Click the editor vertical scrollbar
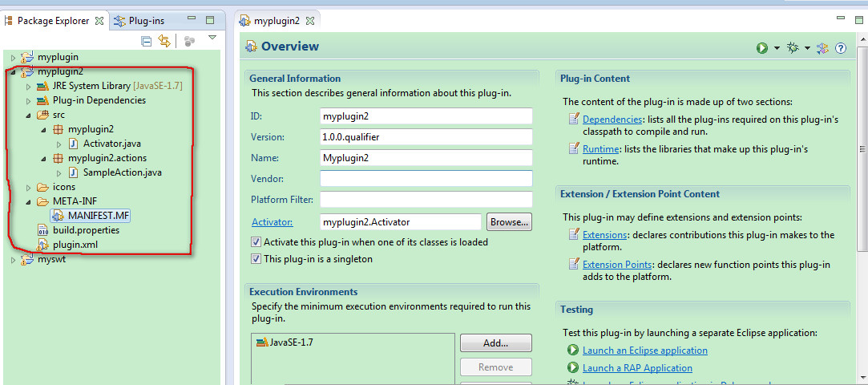Image resolution: width=868 pixels, height=385 pixels. pos(862,148)
